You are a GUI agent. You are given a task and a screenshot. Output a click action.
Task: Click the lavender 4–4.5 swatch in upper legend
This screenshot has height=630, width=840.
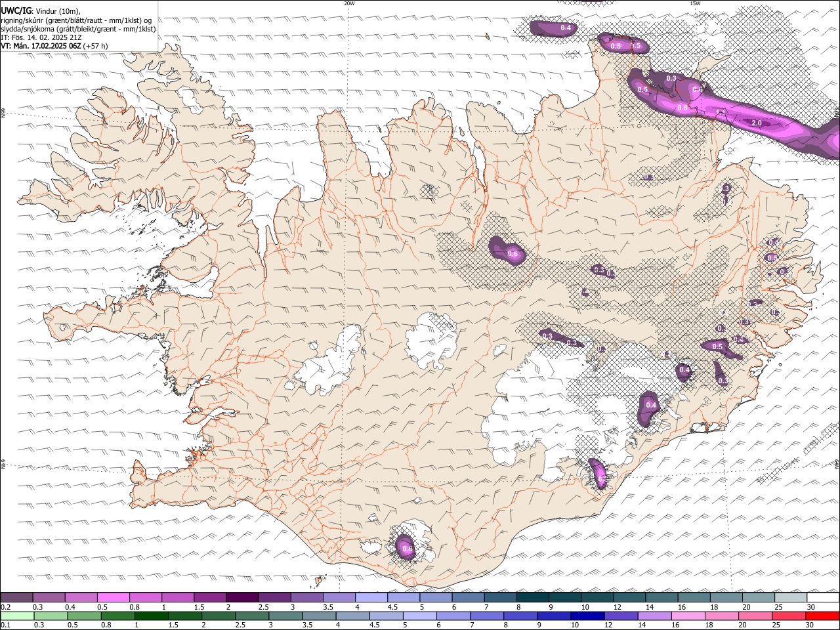point(371,598)
